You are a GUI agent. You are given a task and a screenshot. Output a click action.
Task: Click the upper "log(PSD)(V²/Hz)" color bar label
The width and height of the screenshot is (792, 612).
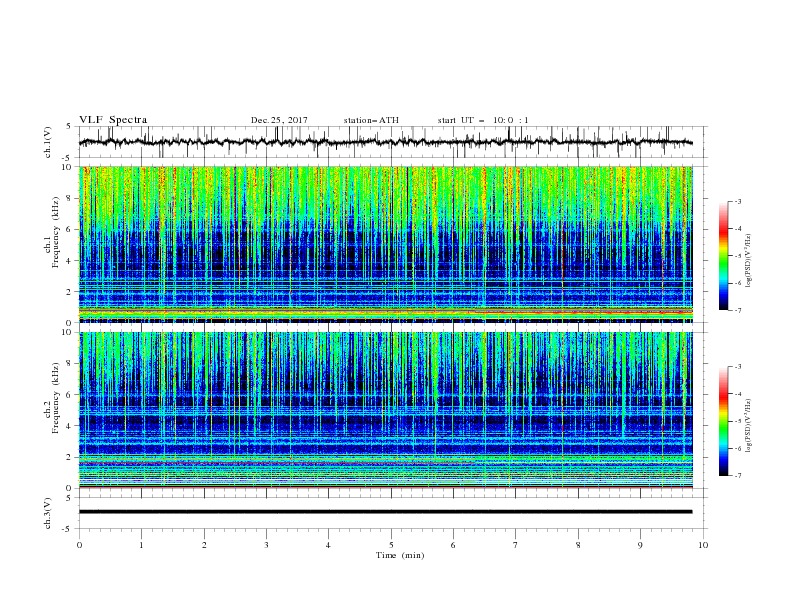749,261
